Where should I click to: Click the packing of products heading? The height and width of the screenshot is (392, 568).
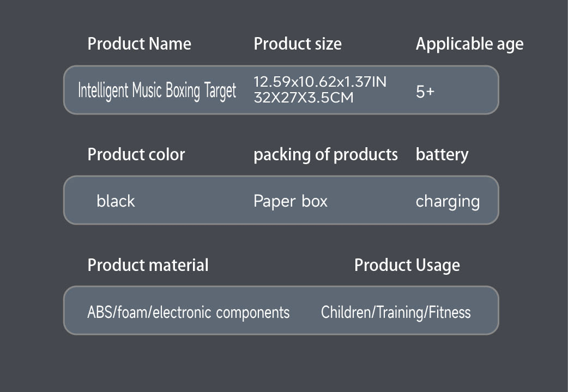325,155
